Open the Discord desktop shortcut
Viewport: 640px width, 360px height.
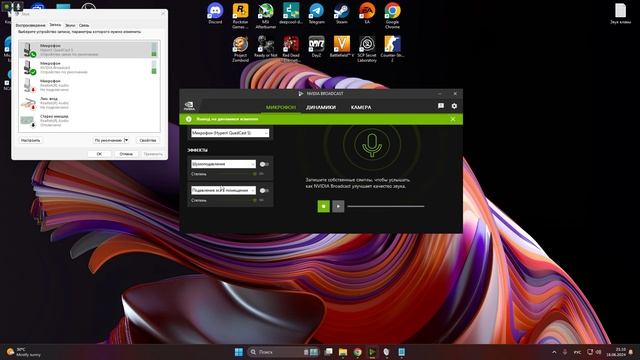(x=215, y=14)
